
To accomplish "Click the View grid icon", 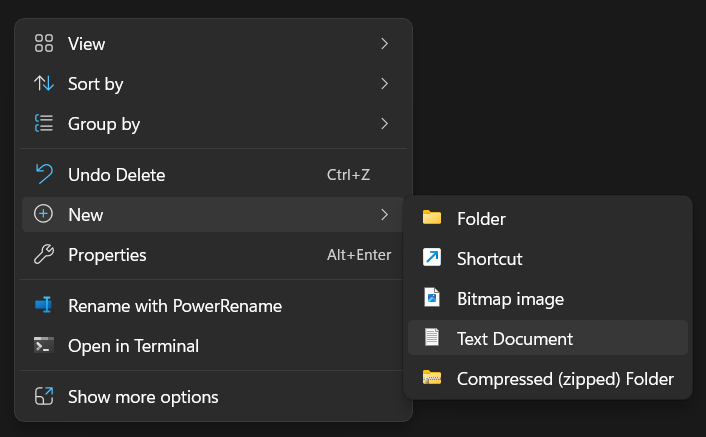I will (43, 43).
